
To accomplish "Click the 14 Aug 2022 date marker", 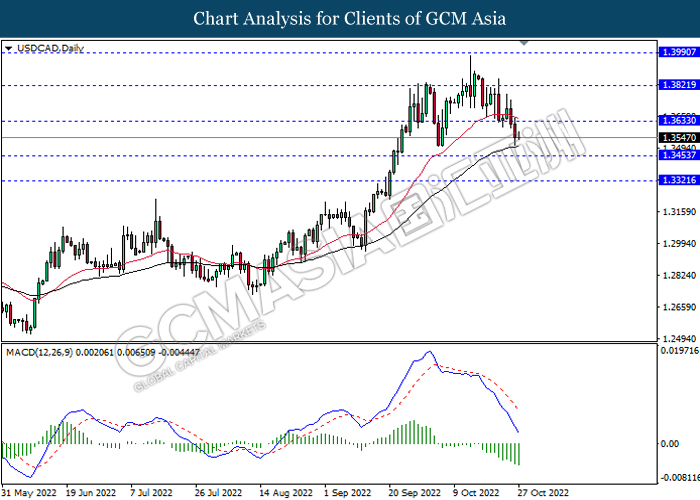I will click(286, 493).
